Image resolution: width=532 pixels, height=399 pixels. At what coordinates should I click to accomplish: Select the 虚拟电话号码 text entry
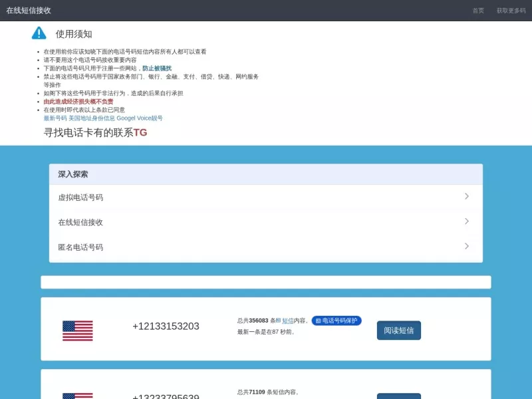point(80,197)
